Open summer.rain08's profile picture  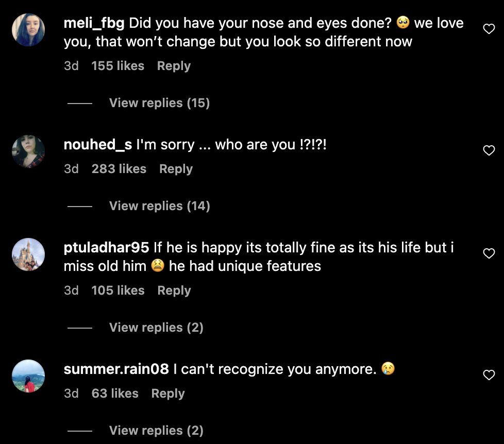(x=28, y=375)
